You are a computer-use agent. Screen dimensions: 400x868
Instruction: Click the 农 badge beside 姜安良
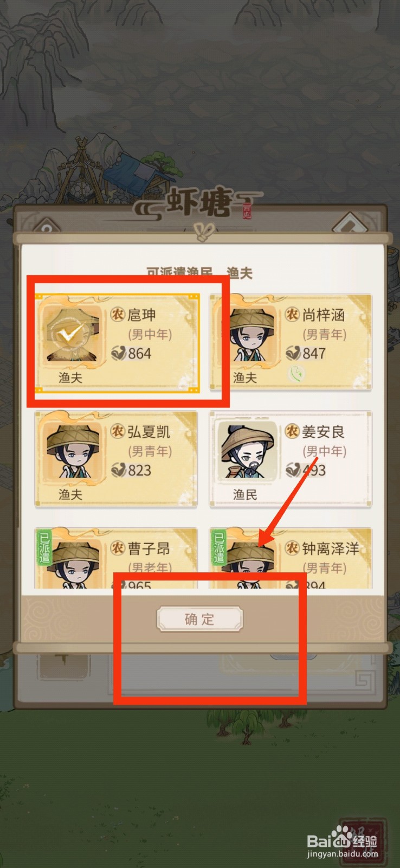(293, 431)
